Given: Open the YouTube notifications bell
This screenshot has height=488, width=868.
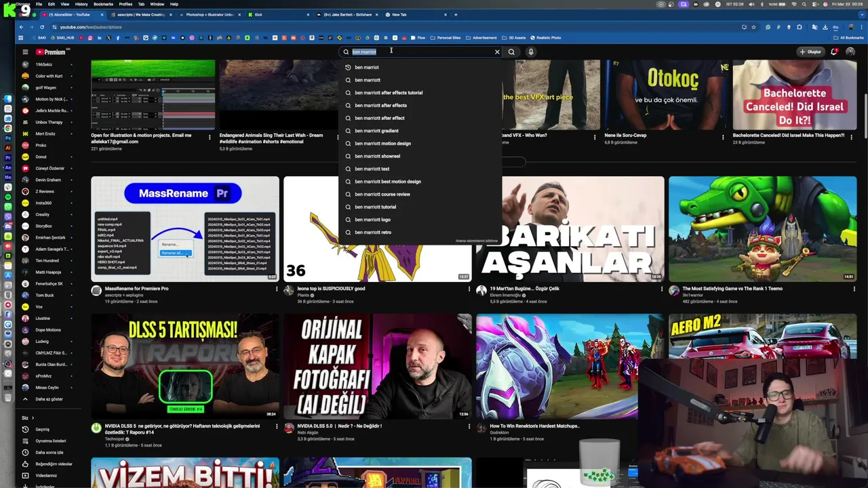Looking at the screenshot, I should [833, 52].
